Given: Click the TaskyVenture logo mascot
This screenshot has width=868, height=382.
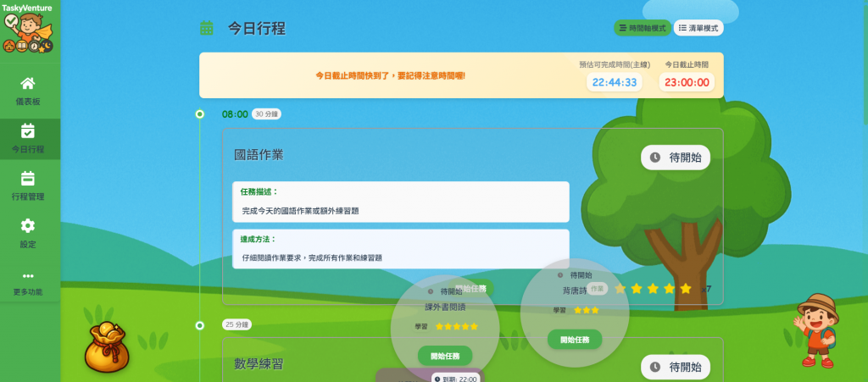Looking at the screenshot, I should tap(28, 32).
